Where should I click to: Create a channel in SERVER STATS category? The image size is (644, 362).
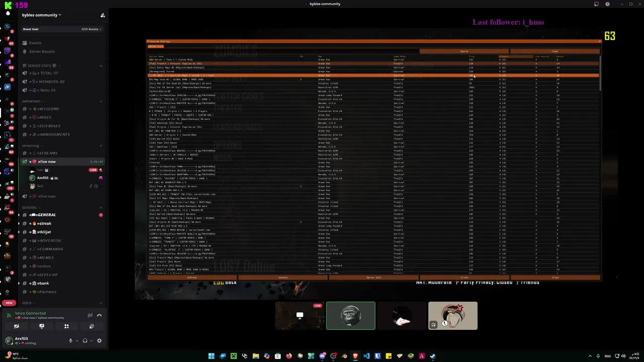101,66
